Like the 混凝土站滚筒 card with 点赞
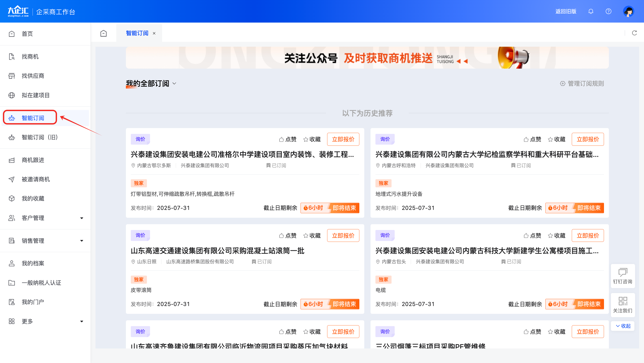 [288, 235]
